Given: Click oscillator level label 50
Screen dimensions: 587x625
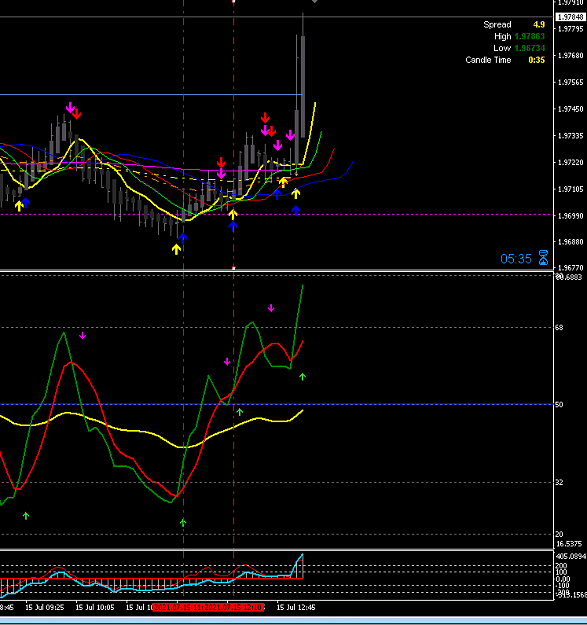Looking at the screenshot, I should tap(559, 405).
